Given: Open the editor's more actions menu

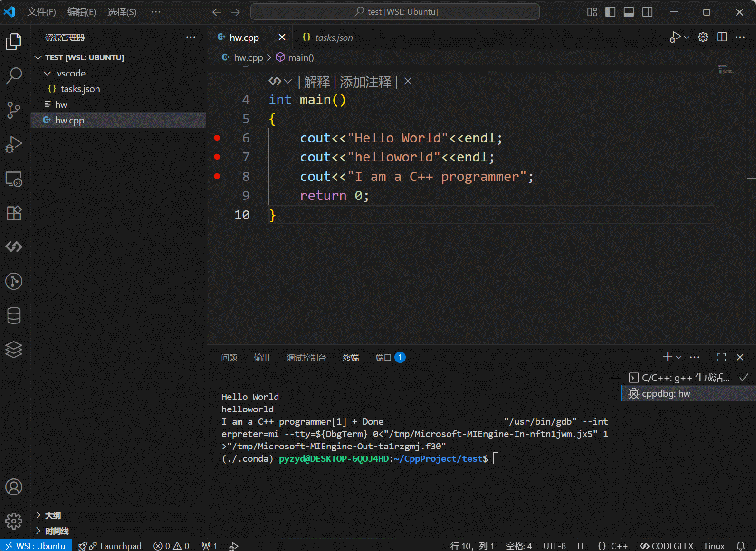Looking at the screenshot, I should pos(740,37).
